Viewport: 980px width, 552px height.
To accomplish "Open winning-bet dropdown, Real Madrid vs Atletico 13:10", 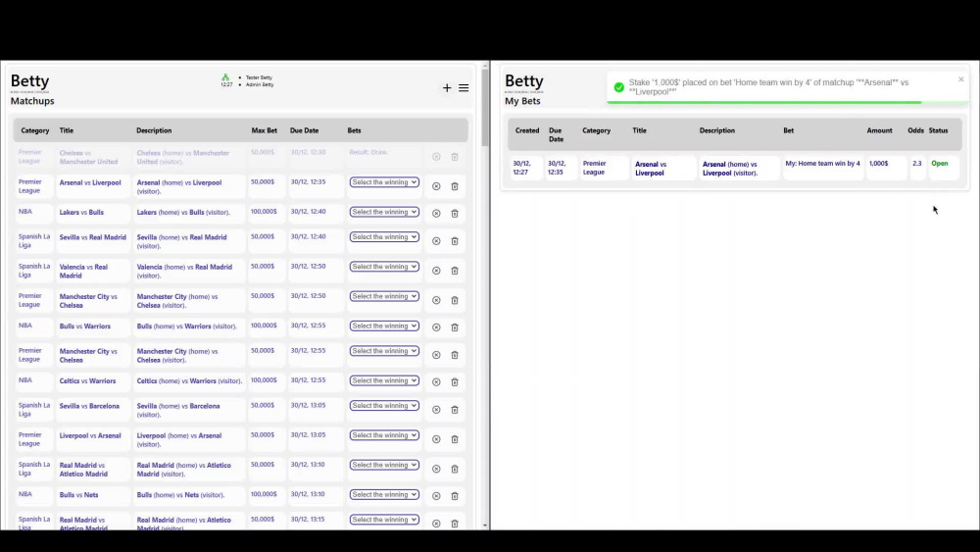I will tap(384, 465).
